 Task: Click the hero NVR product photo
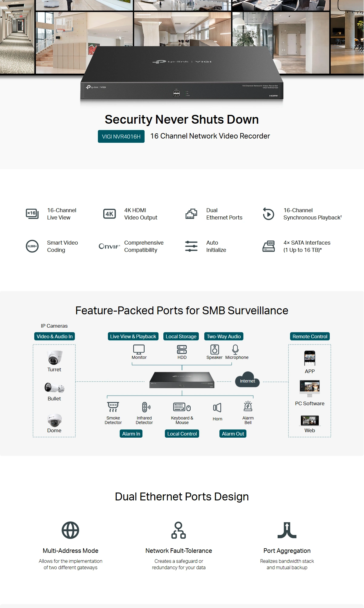182,73
